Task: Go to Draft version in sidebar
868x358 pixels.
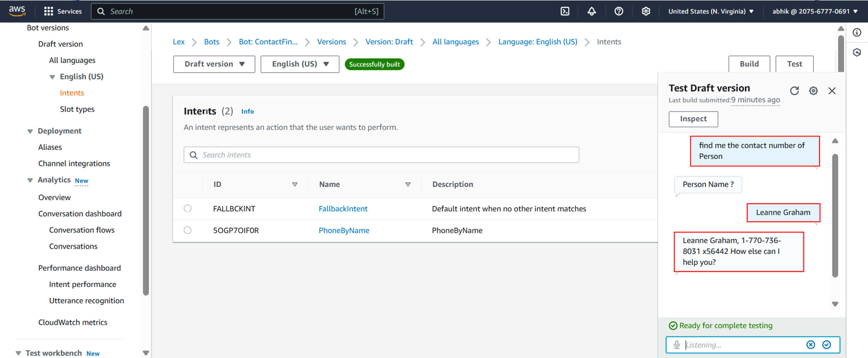Action: [x=60, y=44]
